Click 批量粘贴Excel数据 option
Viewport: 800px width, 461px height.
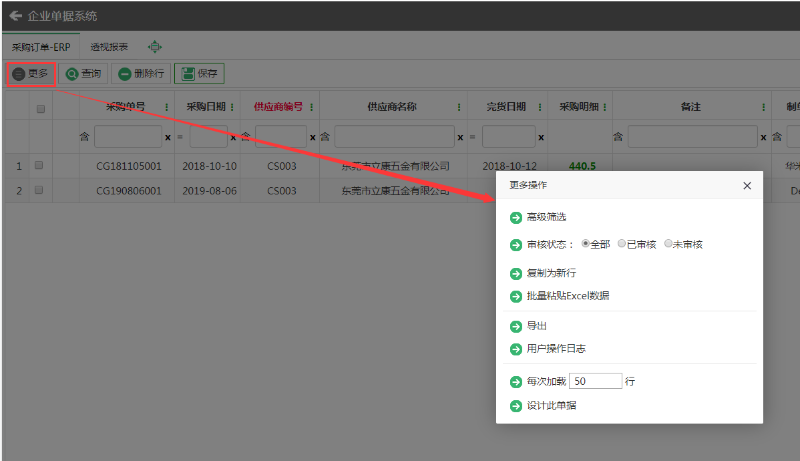point(567,296)
